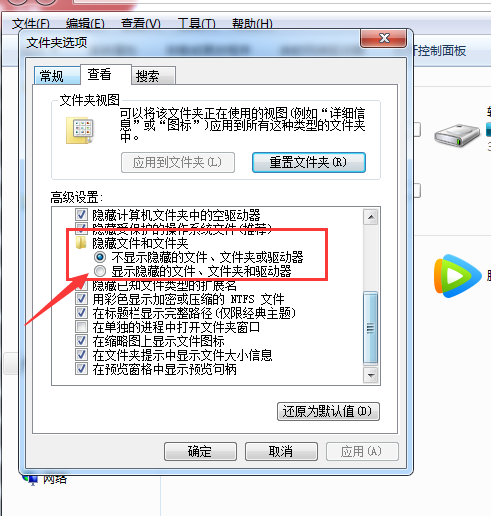This screenshot has width=491, height=516.
Task: Enable 在单独的进程中打开文件夹窗口 checkbox
Action: coord(81,327)
